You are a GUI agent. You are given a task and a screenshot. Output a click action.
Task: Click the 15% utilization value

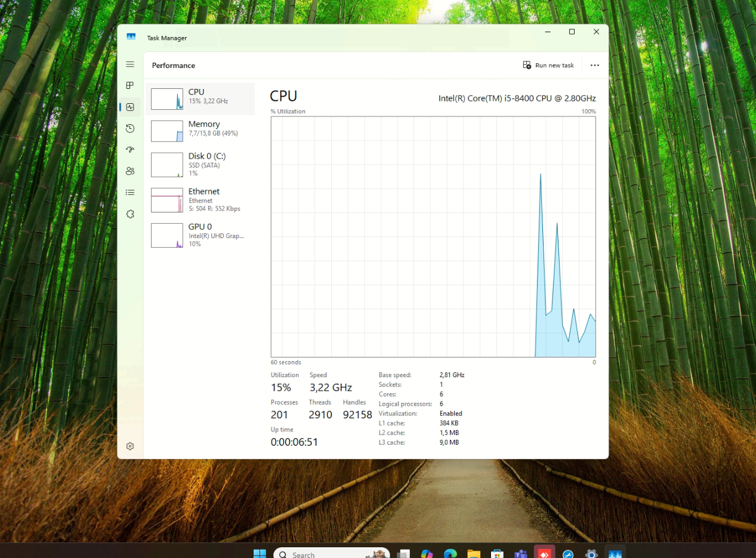click(280, 387)
